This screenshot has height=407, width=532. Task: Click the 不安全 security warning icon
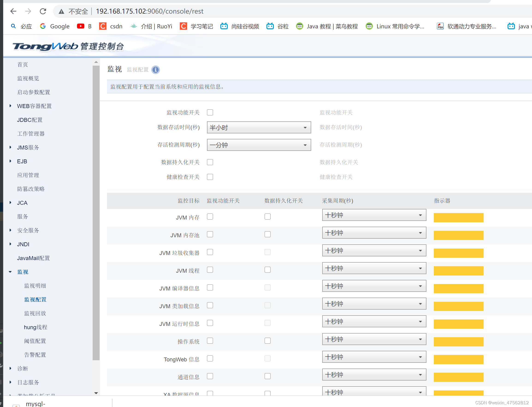[x=61, y=11]
